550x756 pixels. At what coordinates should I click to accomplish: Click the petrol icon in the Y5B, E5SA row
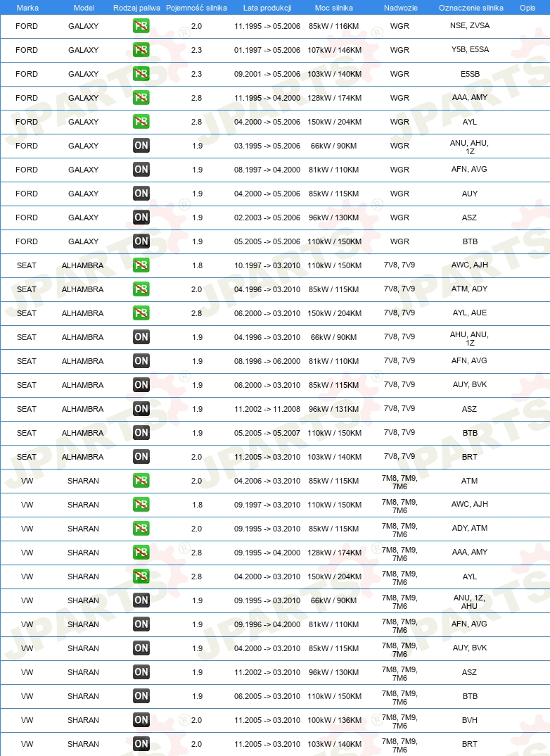coord(141,50)
